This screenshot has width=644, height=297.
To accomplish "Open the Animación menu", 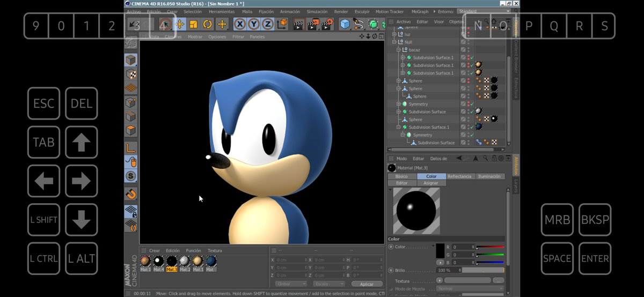I will pyautogui.click(x=290, y=11).
